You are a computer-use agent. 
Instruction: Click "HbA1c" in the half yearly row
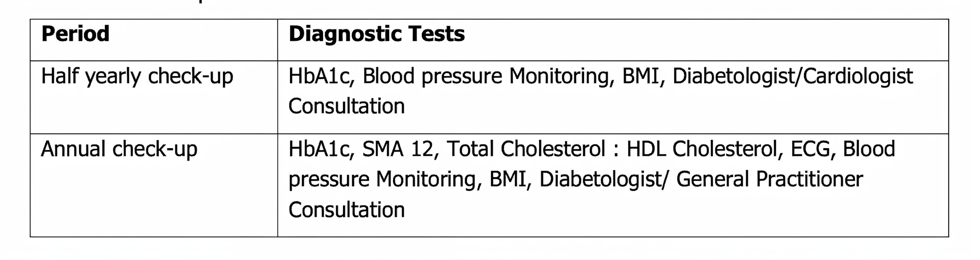tap(320, 77)
